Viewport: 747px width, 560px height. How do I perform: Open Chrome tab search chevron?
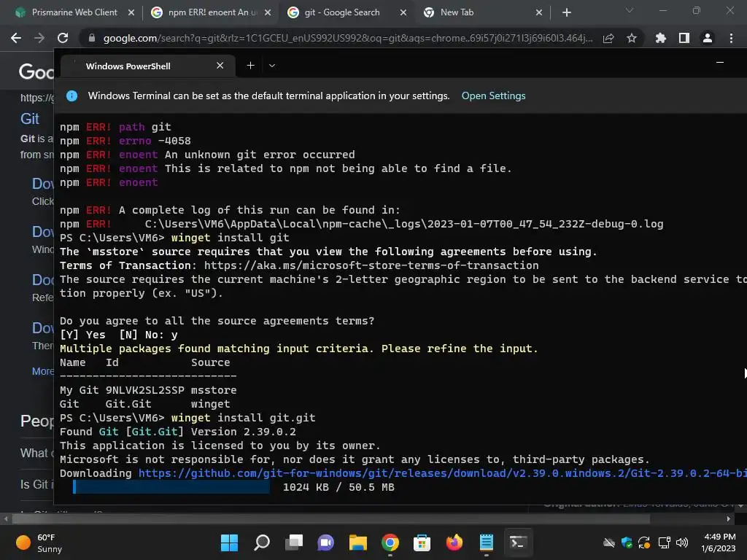630,10
